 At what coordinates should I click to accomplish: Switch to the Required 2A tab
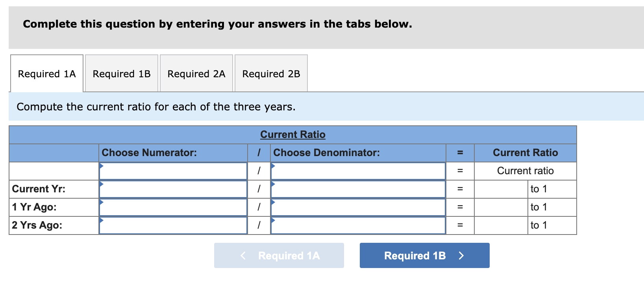196,74
